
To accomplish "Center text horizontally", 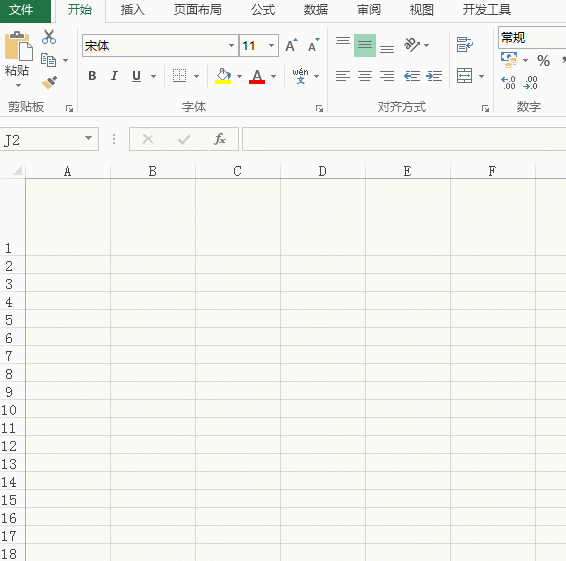I will (x=365, y=76).
